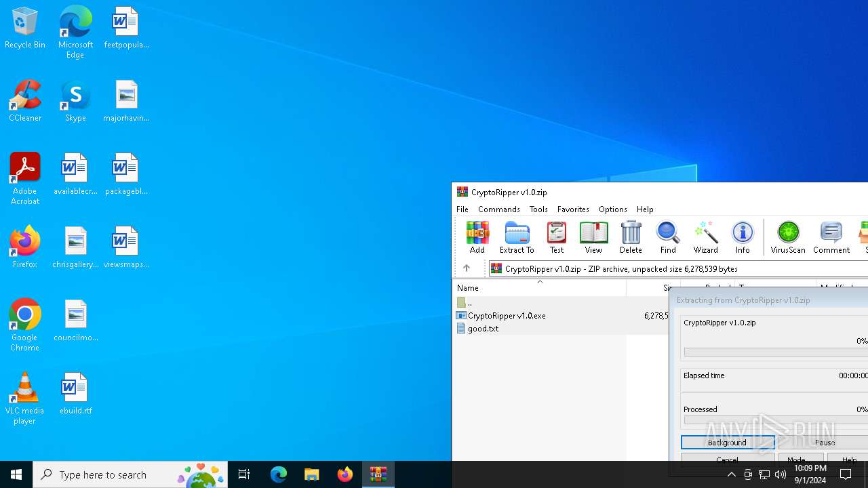Open the Comment tool

pyautogui.click(x=831, y=237)
